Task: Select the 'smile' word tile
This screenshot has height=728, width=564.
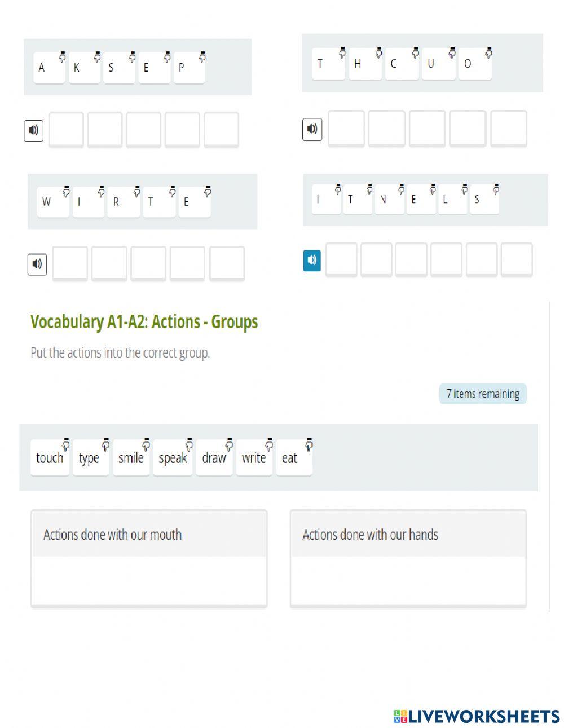Action: tap(131, 458)
